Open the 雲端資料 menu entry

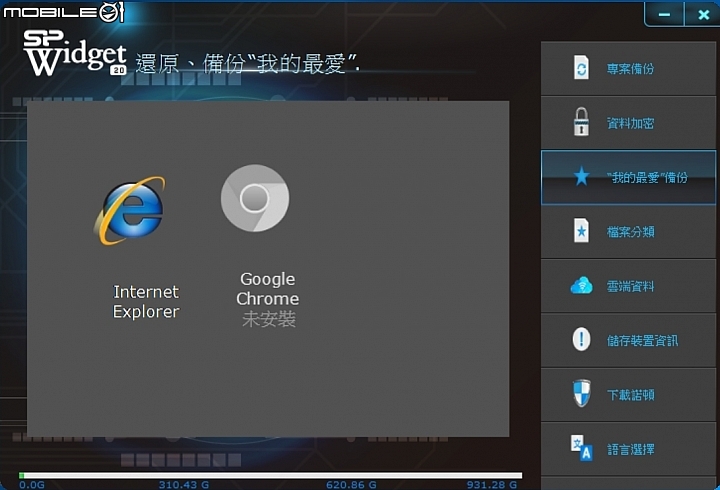pyautogui.click(x=628, y=286)
